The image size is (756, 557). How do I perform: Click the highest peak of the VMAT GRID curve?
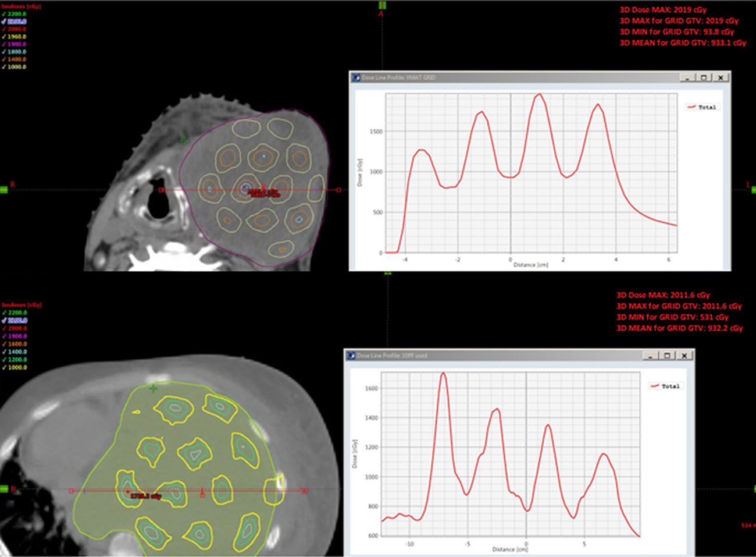point(539,94)
